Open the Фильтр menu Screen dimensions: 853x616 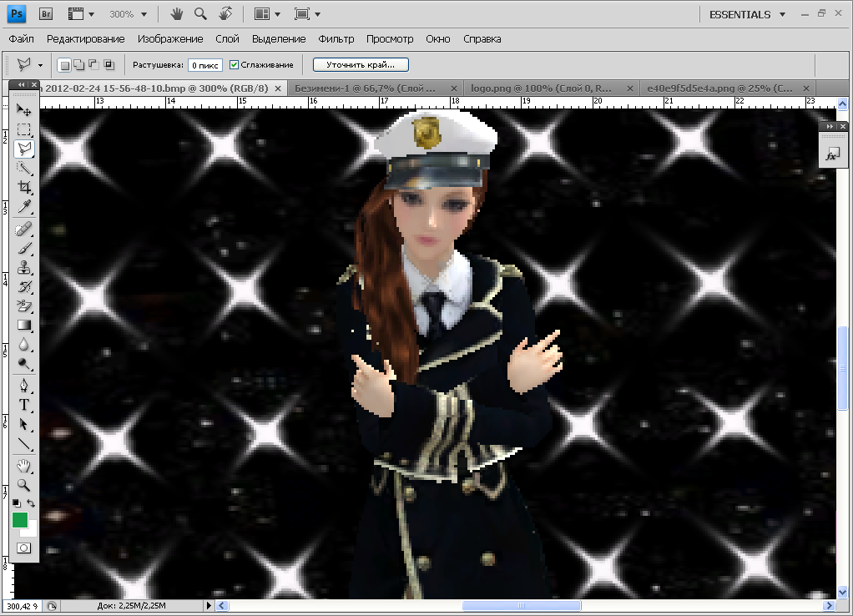(336, 39)
